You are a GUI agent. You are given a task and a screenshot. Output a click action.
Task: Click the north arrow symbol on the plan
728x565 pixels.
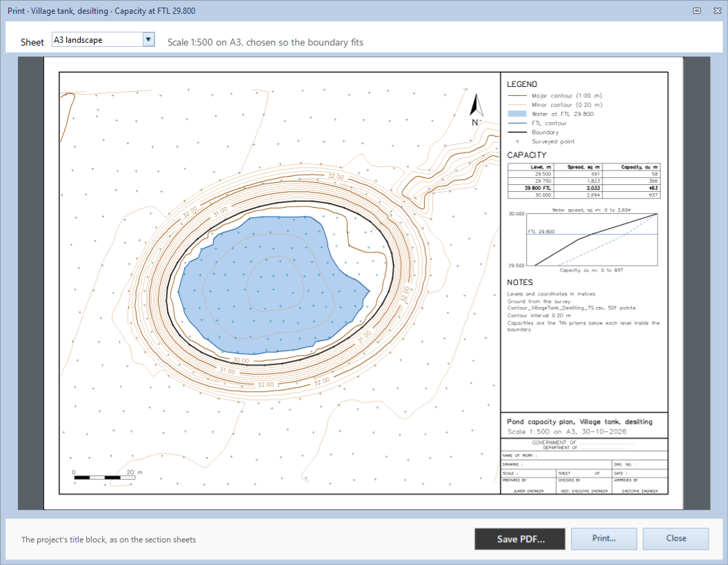[x=476, y=109]
